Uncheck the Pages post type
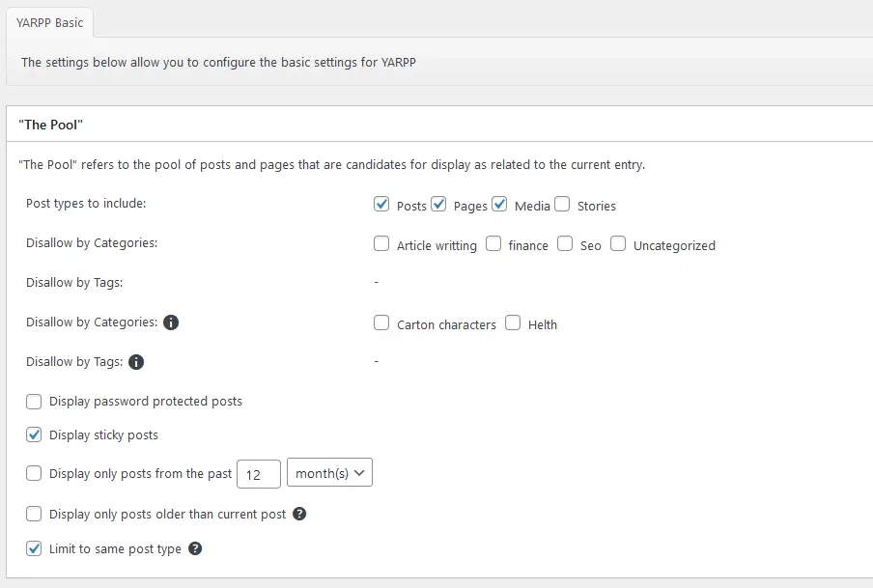This screenshot has width=873, height=588. tap(438, 205)
